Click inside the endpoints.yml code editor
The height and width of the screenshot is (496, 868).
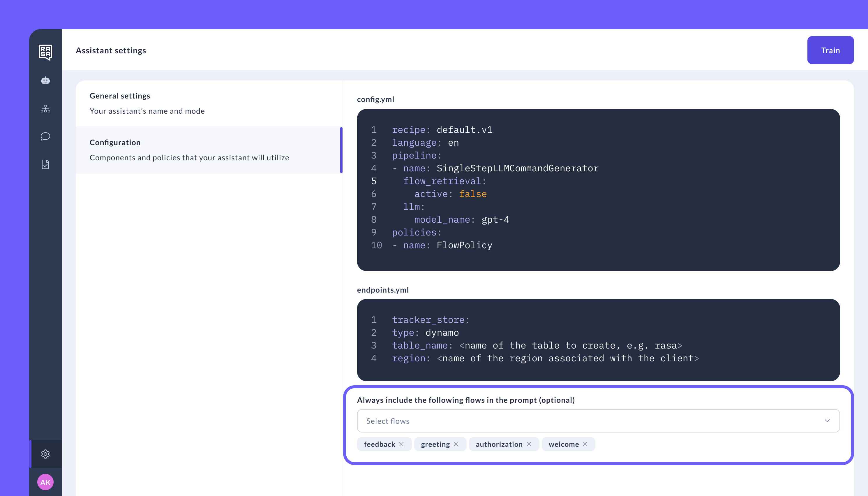point(598,340)
